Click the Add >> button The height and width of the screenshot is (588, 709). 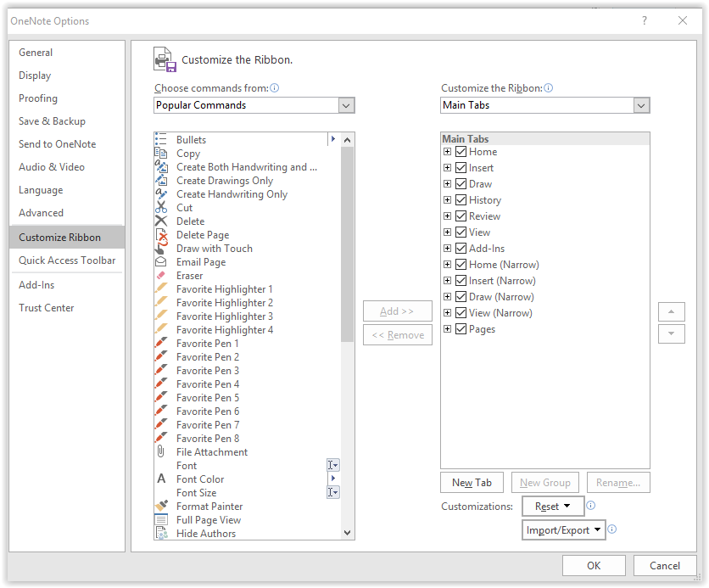click(x=398, y=311)
